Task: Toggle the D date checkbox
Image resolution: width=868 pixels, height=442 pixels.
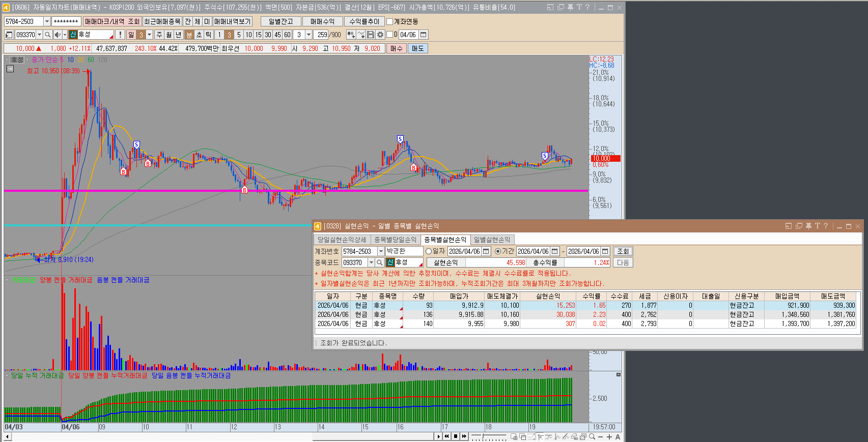Action: point(390,35)
